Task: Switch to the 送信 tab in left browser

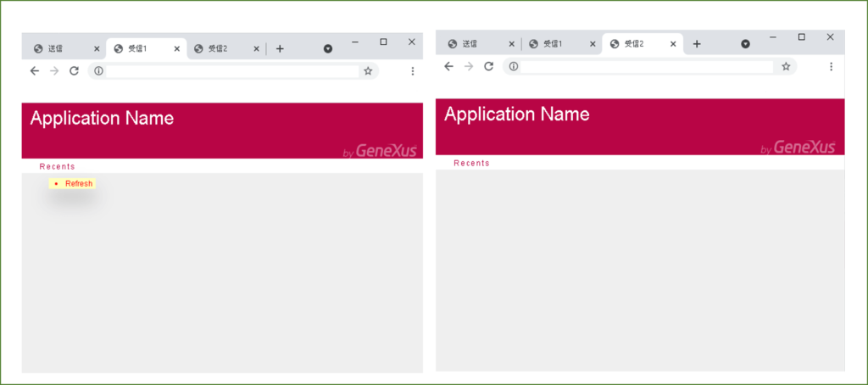Action: click(64, 48)
